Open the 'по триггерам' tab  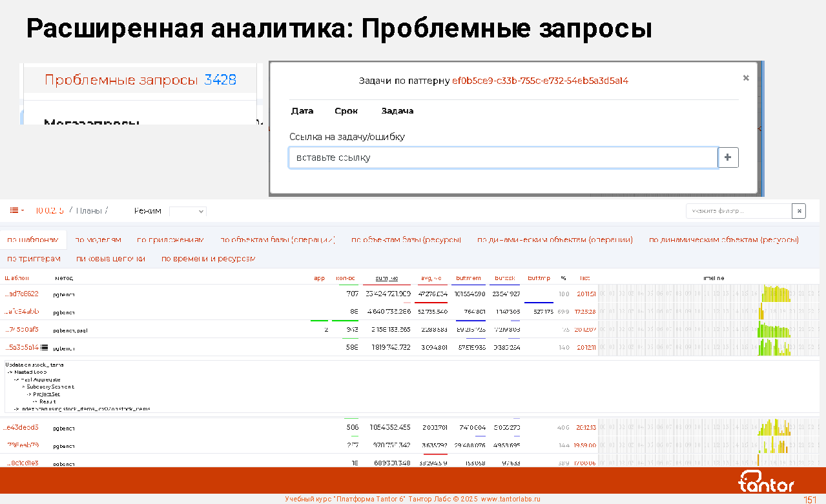[x=34, y=259]
